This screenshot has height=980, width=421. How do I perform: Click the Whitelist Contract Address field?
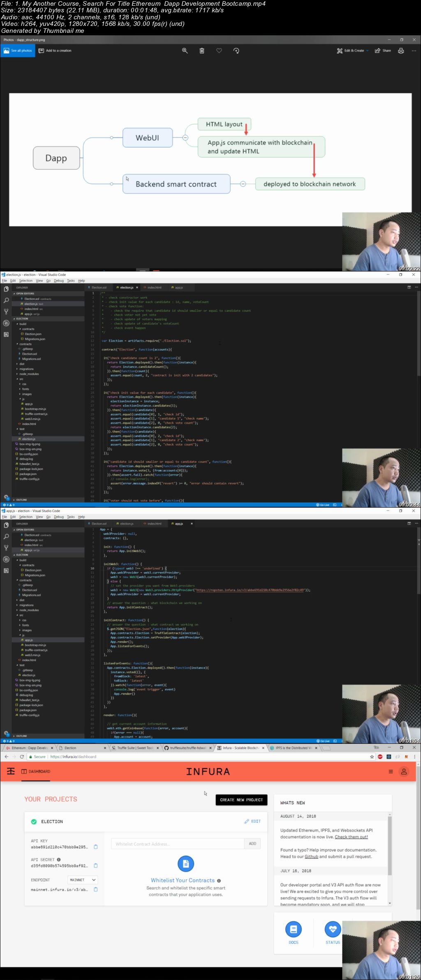pyautogui.click(x=178, y=844)
